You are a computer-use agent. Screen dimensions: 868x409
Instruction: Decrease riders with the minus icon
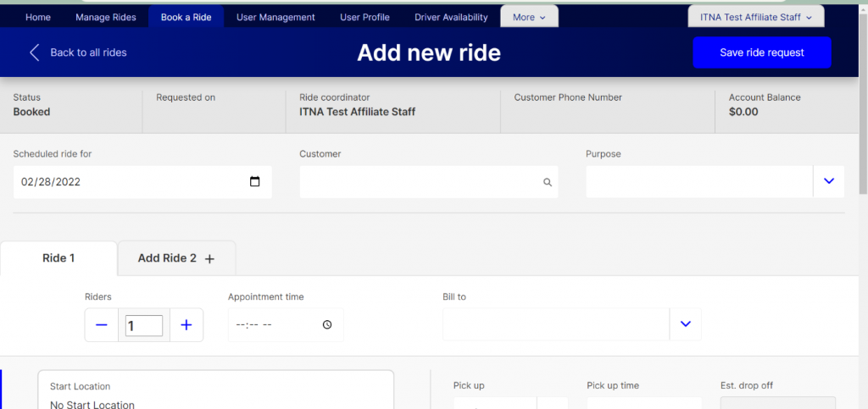click(x=102, y=325)
